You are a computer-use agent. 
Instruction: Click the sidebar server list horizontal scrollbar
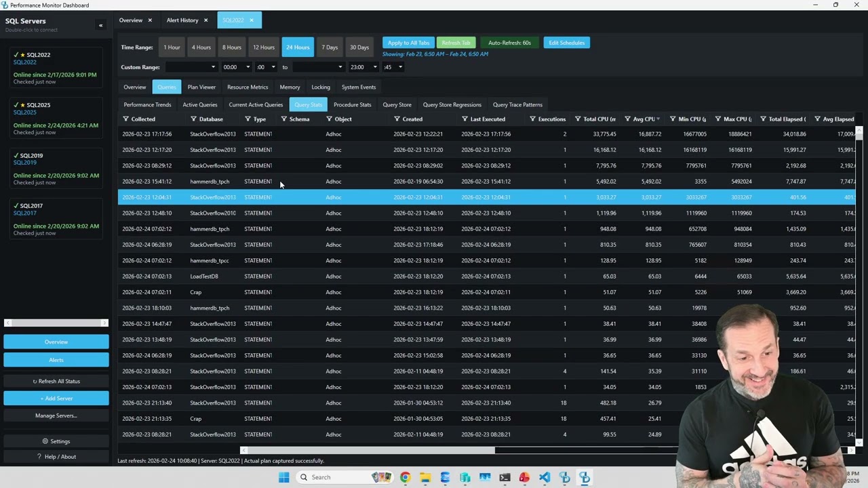pos(56,323)
